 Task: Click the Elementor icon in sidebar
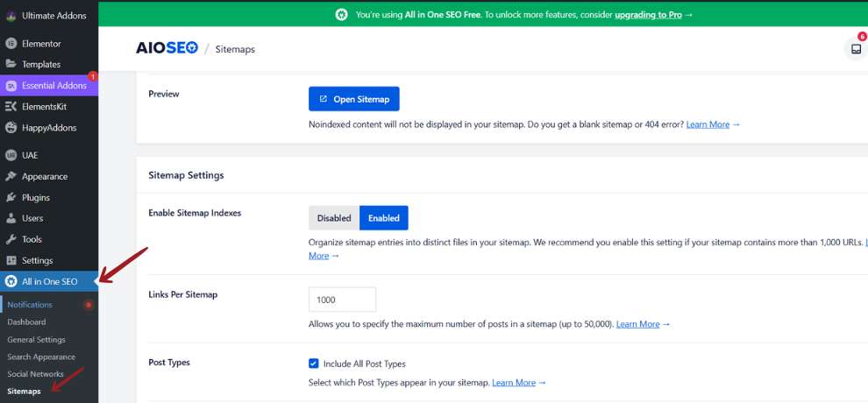pyautogui.click(x=11, y=44)
